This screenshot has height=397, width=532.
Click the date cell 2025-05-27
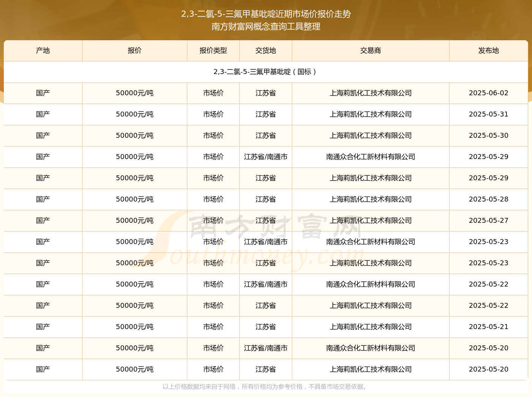click(x=488, y=221)
